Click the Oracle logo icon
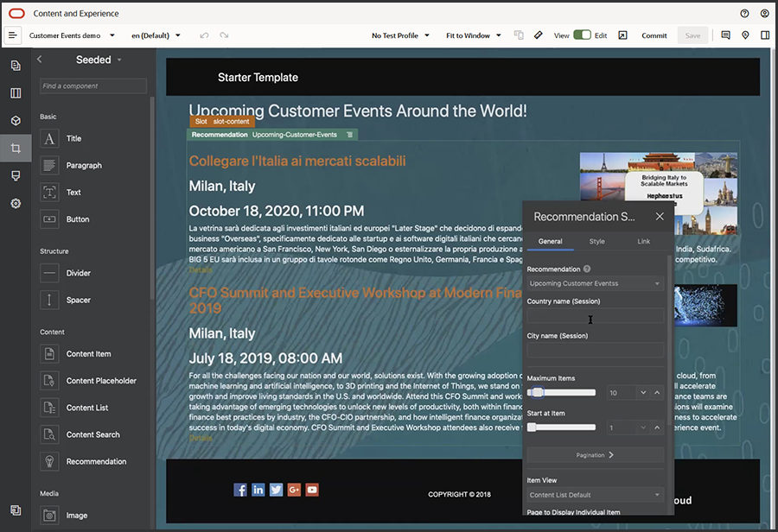The image size is (778, 532). (17, 14)
